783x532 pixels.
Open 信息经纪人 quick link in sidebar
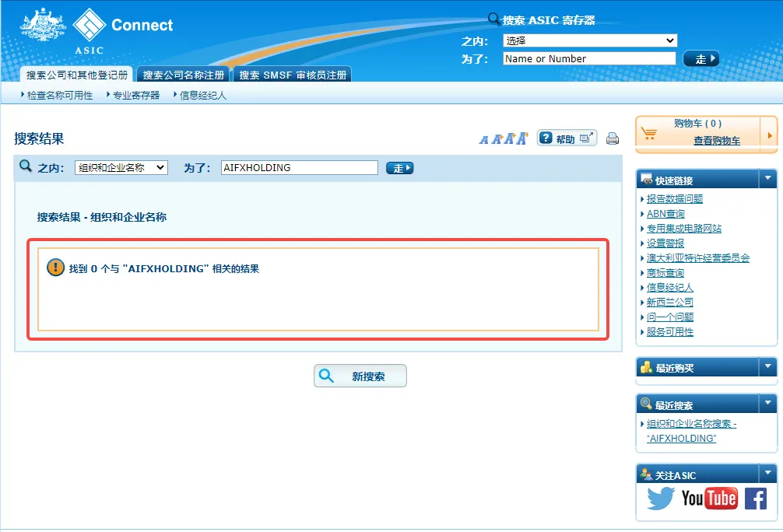(670, 288)
